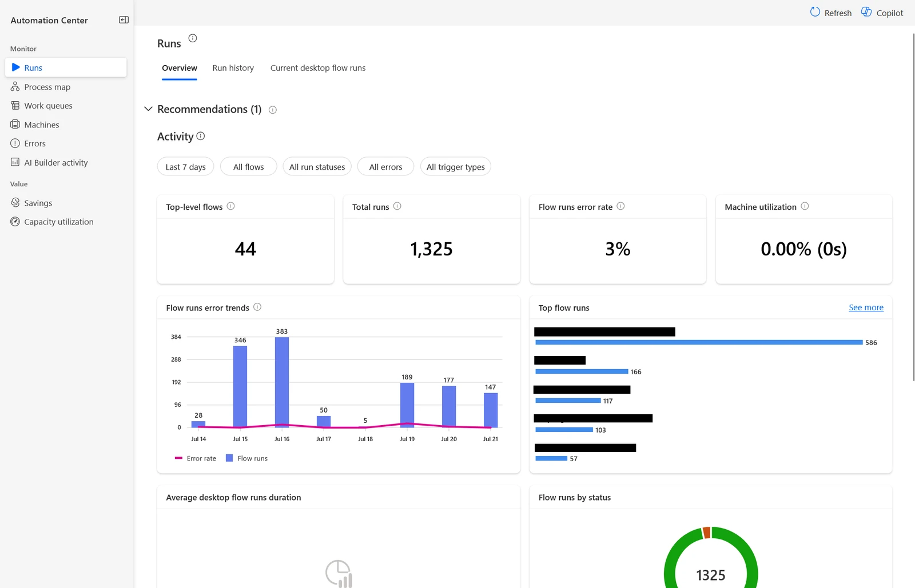Click the Jul 15 bar showing 346

coord(240,386)
